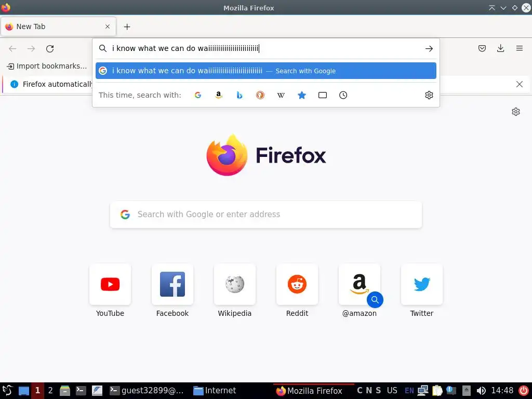Search this time with Bing icon
Screen dimensions: 532x399
[x=240, y=95]
